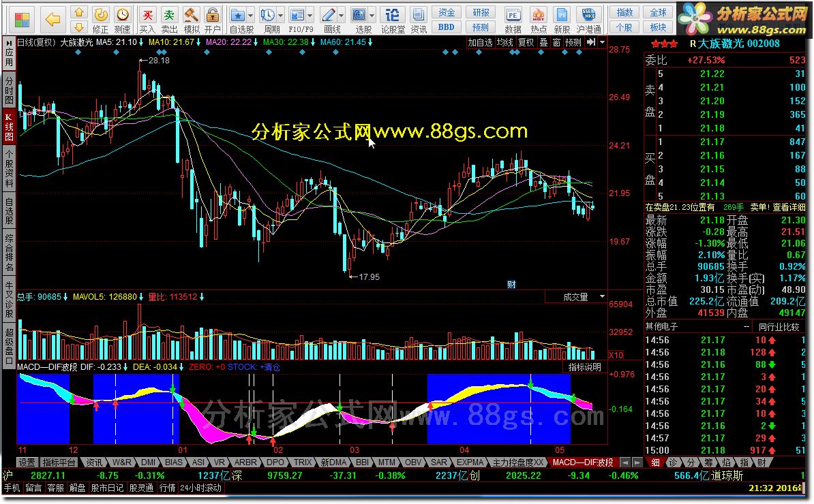Expand the chart options dropdown arrow
Screen dimensions: 814x504
[x=602, y=42]
